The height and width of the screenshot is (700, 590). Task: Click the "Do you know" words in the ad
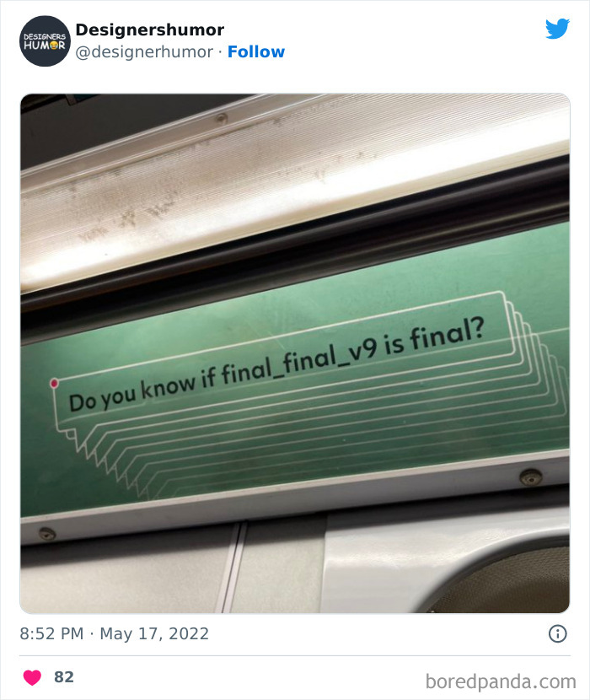tap(132, 393)
